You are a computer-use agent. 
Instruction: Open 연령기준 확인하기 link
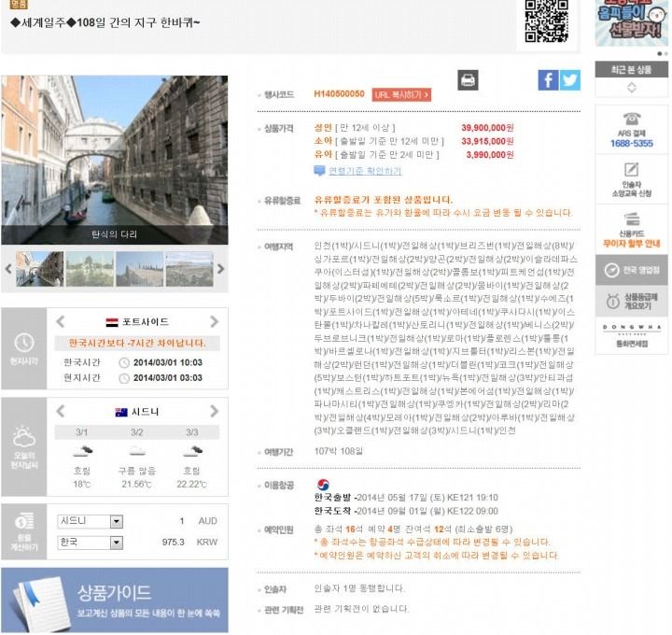point(365,171)
